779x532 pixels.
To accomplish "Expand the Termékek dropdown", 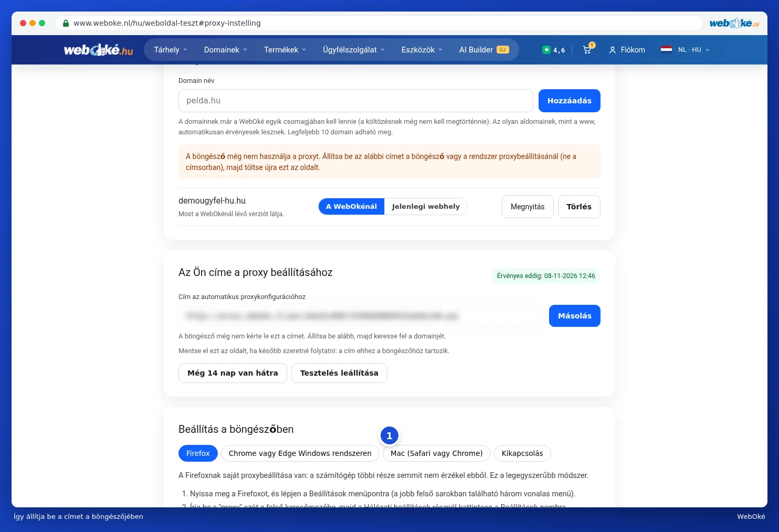I will click(285, 50).
